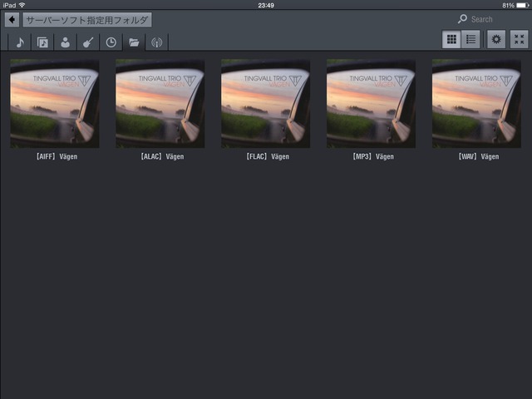Click the magnifying glass search icon
The width and height of the screenshot is (532, 399).
[463, 19]
